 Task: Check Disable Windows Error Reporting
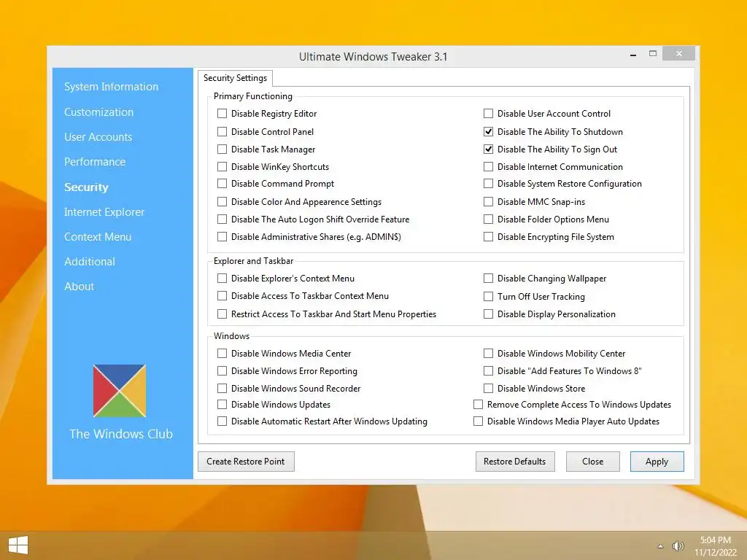[x=222, y=371]
